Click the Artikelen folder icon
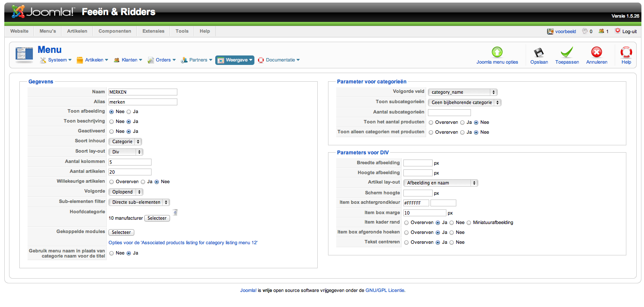This screenshot has width=644, height=307. coord(80,60)
